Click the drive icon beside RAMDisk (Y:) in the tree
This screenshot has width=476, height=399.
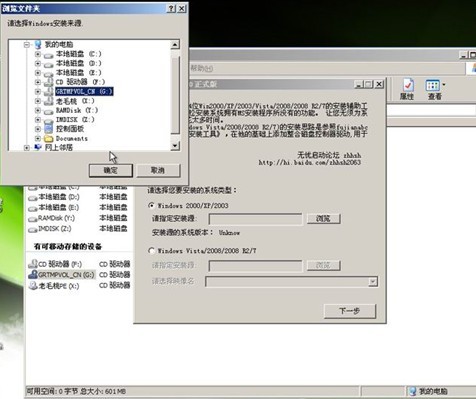tap(49, 111)
